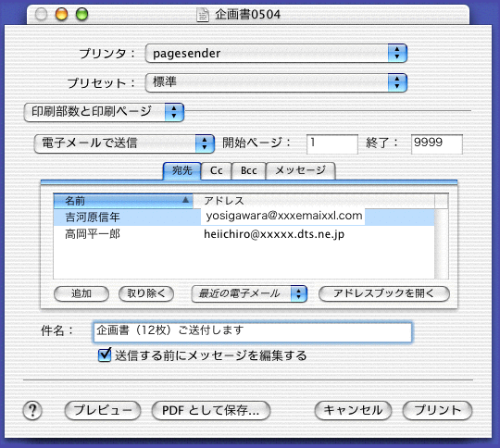The width and height of the screenshot is (500, 448).
Task: Select recipient row 吉河原信年
Action: [x=244, y=218]
